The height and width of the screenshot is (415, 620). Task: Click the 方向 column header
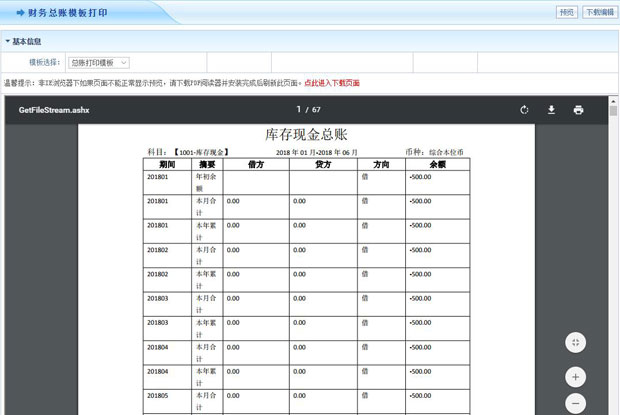[381, 163]
